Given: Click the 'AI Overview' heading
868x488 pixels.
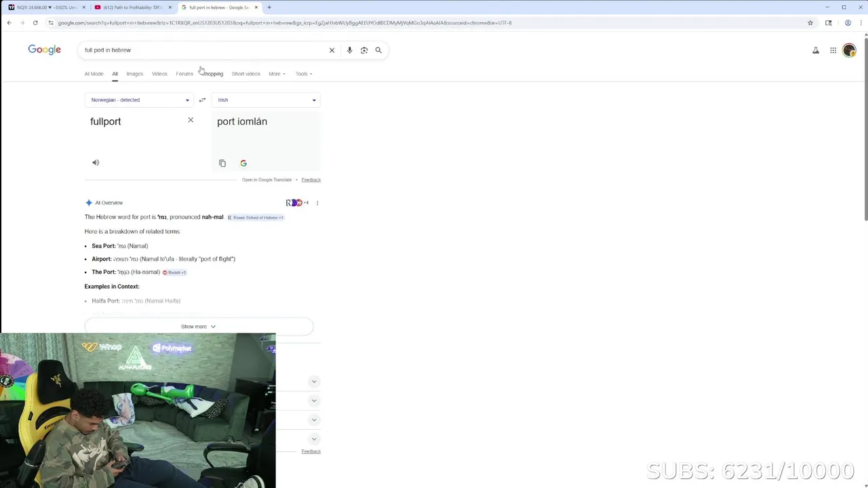Looking at the screenshot, I should pos(108,203).
